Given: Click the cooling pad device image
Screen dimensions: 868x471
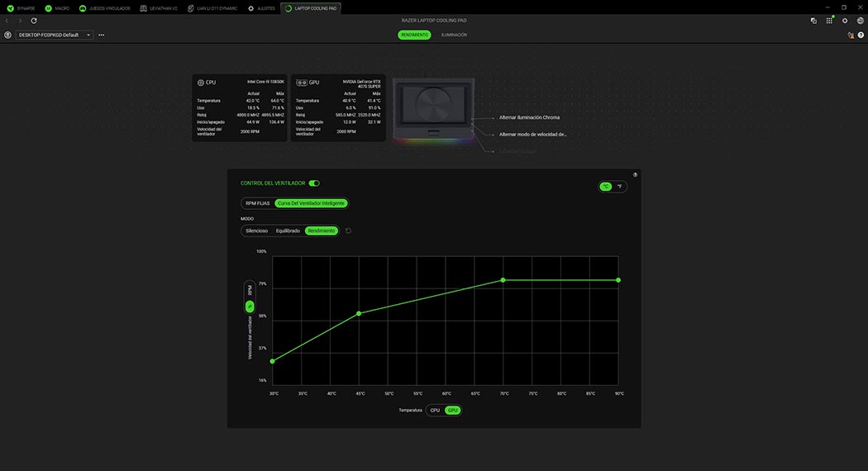Looking at the screenshot, I should [x=433, y=110].
